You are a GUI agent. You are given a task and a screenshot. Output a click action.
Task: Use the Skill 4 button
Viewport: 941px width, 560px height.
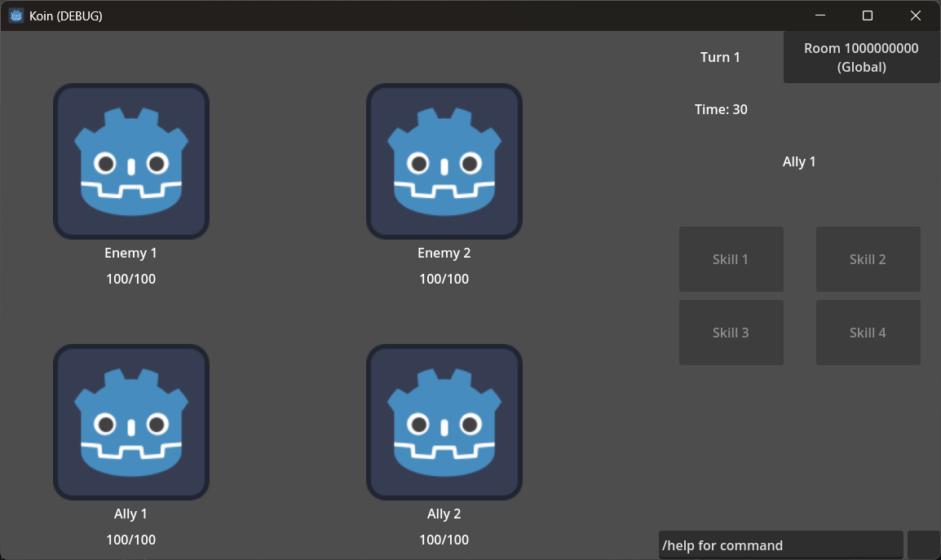point(868,333)
